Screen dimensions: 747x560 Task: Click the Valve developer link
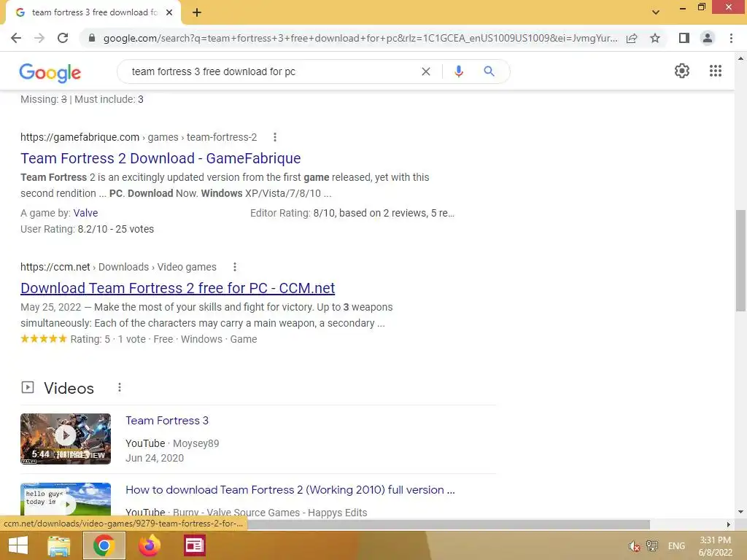pyautogui.click(x=86, y=213)
